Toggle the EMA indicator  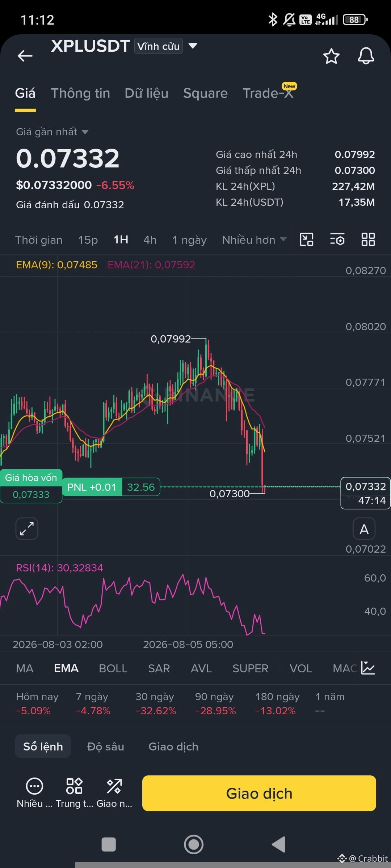point(66,668)
